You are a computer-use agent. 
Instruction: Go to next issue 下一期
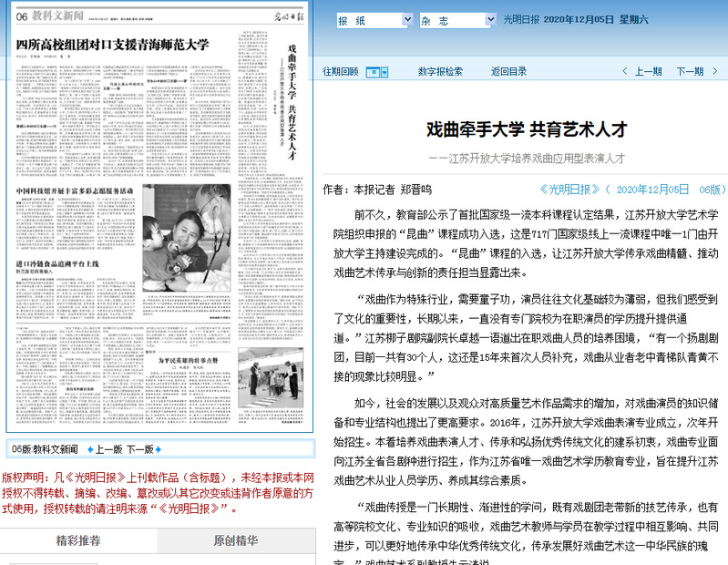tap(690, 71)
